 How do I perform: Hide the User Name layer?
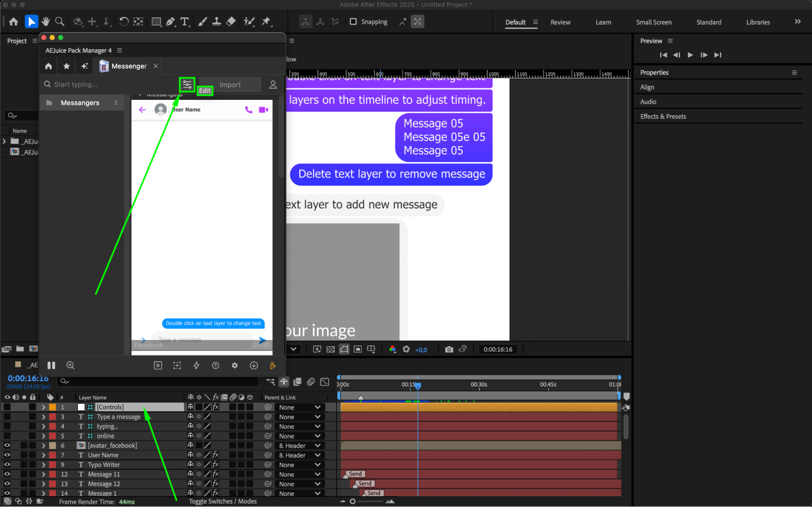tap(7, 455)
